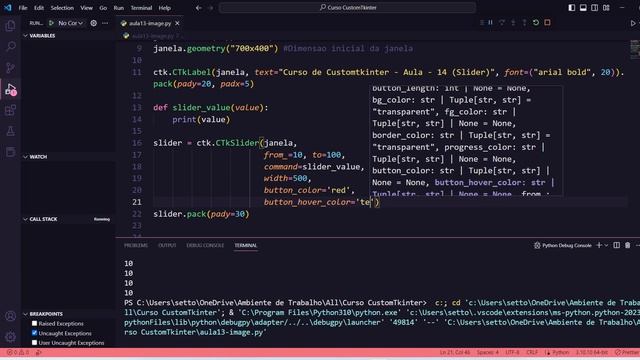Select the aula13-image.py editor tab
The image size is (640, 360).
tap(149, 23)
